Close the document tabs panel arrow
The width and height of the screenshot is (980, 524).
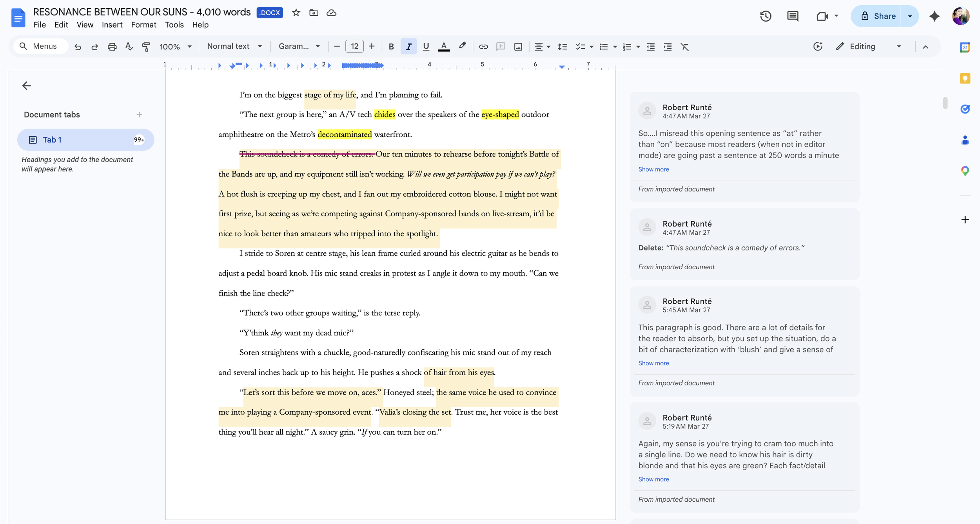[26, 85]
